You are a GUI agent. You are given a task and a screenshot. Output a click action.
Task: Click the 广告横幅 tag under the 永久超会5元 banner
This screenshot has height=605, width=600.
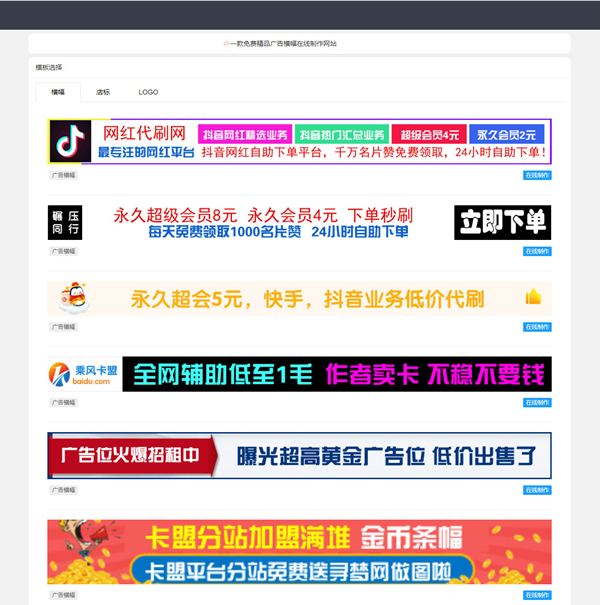pos(64,327)
